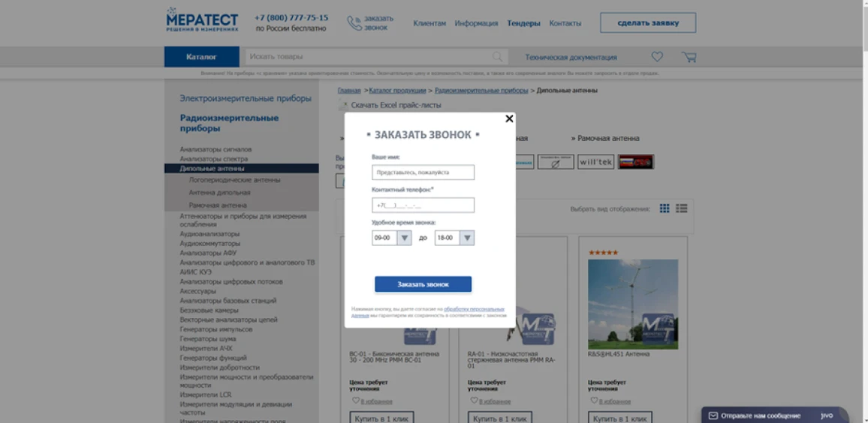Click the search magnifier icon
Screen dimensions: 868x423
(497, 57)
